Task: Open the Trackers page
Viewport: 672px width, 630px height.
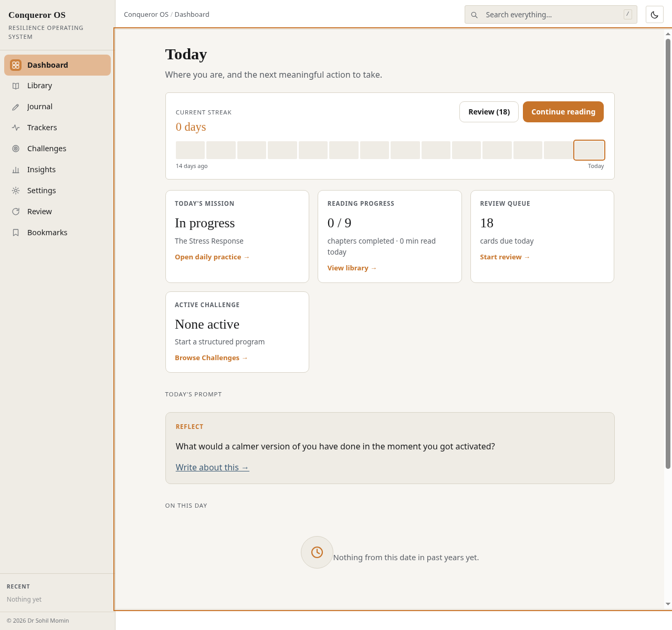Action: [x=58, y=128]
